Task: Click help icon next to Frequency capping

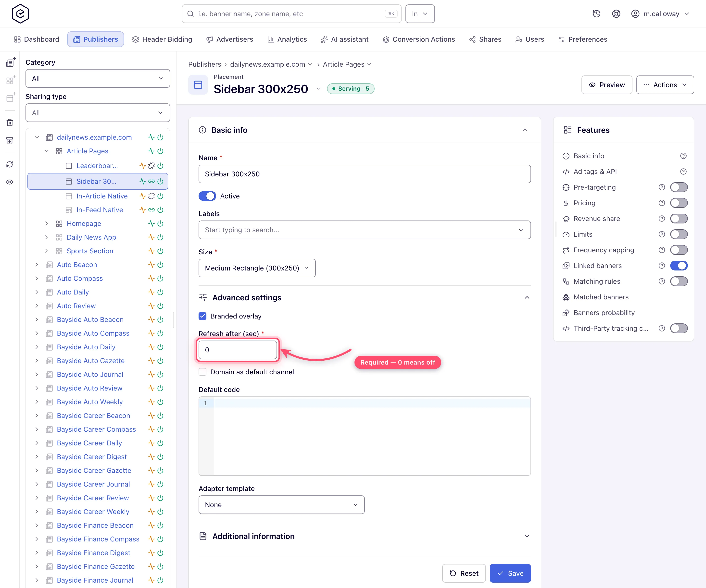Action: (662, 250)
